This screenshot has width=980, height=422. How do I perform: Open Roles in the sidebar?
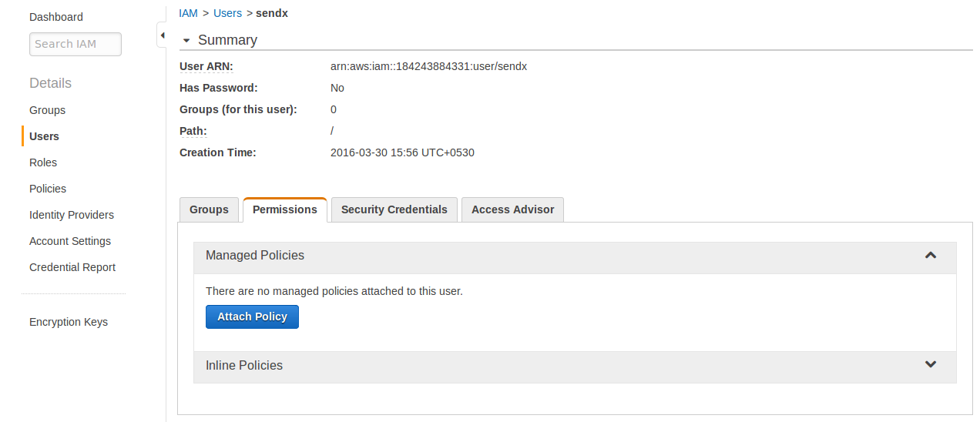pos(43,162)
